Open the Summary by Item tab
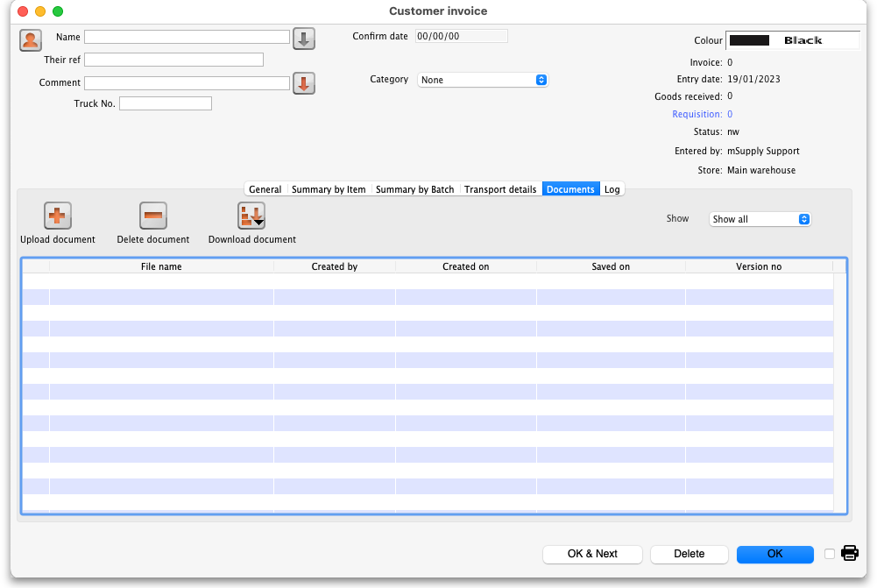 (x=329, y=189)
